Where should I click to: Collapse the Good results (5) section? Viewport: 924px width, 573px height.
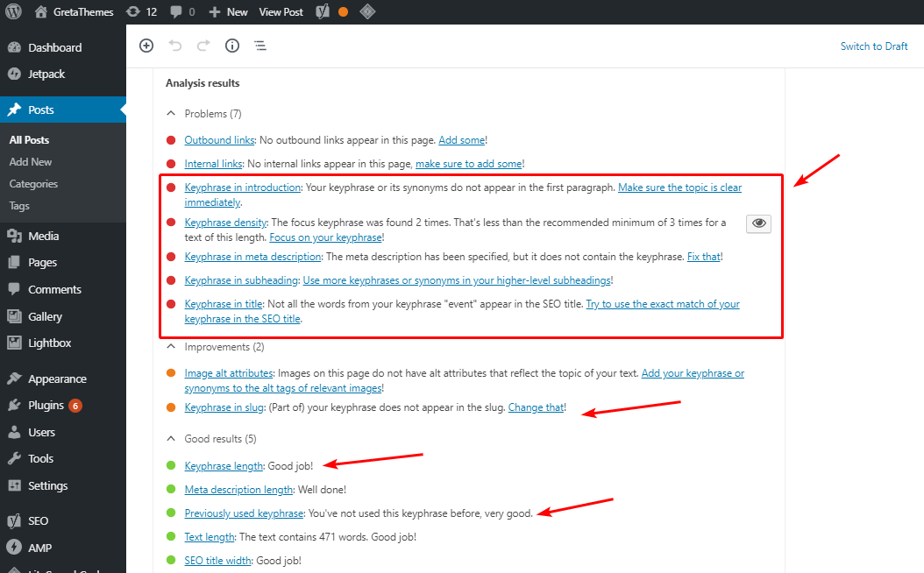pos(170,438)
